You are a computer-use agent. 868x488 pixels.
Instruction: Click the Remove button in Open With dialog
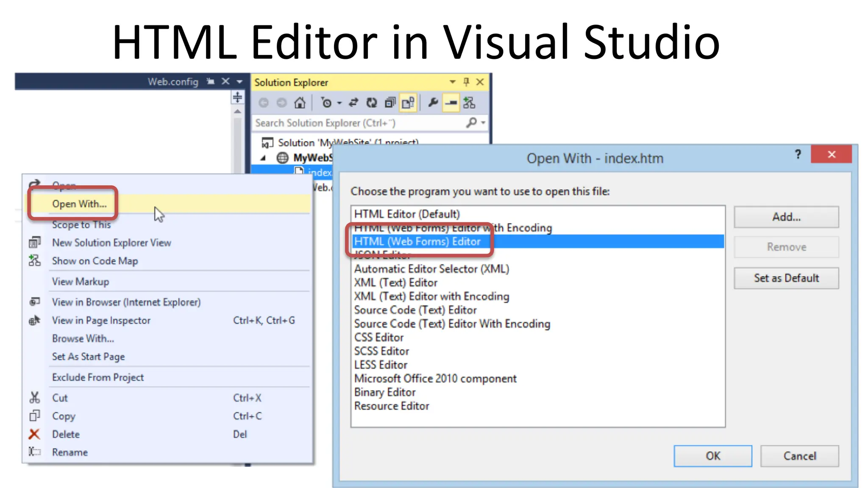(786, 247)
